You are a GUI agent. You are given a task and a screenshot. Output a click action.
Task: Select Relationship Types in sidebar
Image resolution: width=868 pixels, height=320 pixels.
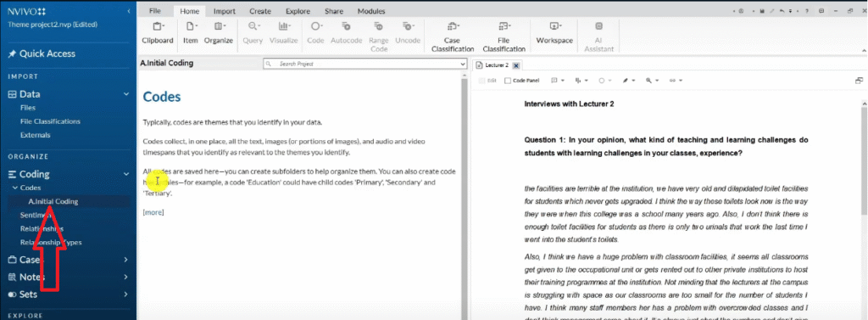click(50, 243)
